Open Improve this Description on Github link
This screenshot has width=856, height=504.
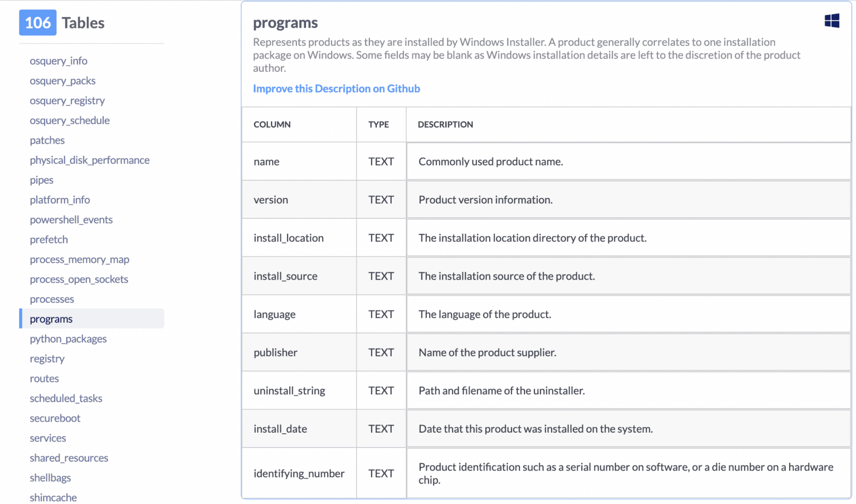coord(336,89)
